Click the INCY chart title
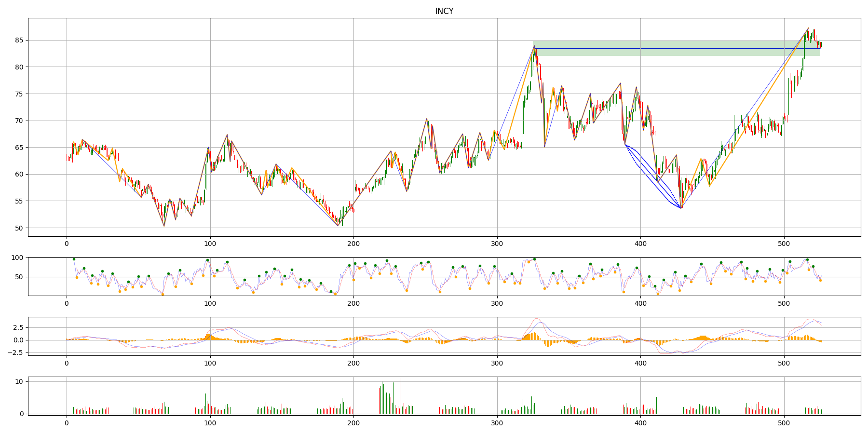Viewport: 868px width, 434px height. pyautogui.click(x=444, y=11)
